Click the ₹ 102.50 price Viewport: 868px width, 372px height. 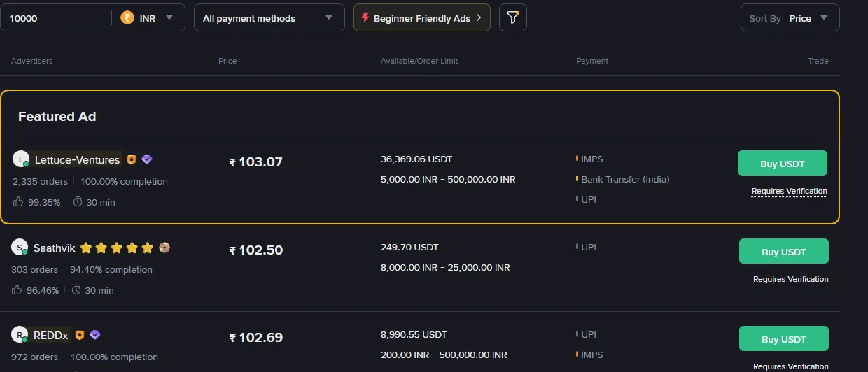(256, 250)
